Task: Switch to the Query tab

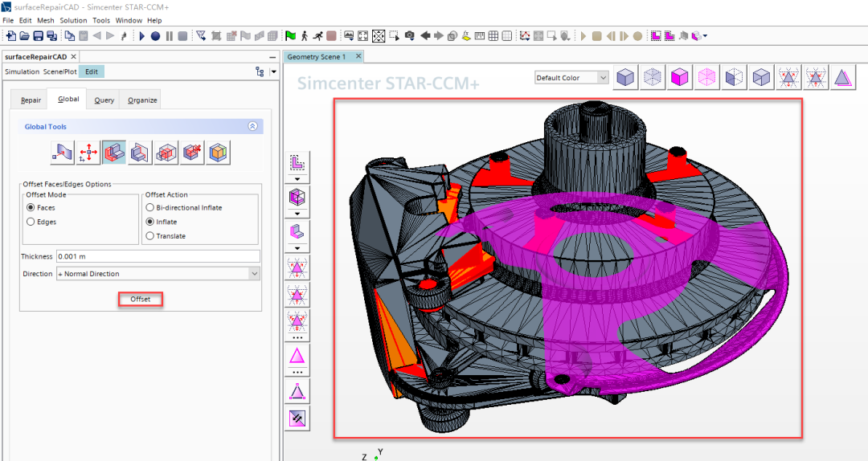Action: tap(104, 100)
